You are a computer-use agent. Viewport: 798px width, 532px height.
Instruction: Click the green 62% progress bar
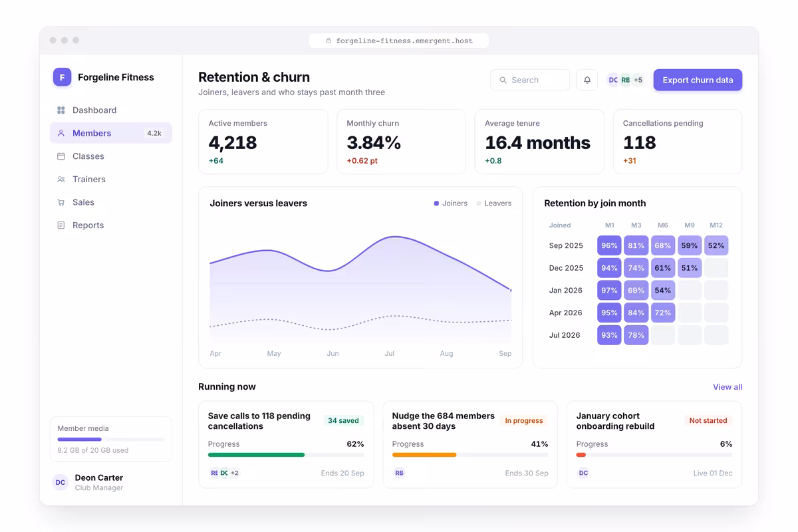[256, 455]
